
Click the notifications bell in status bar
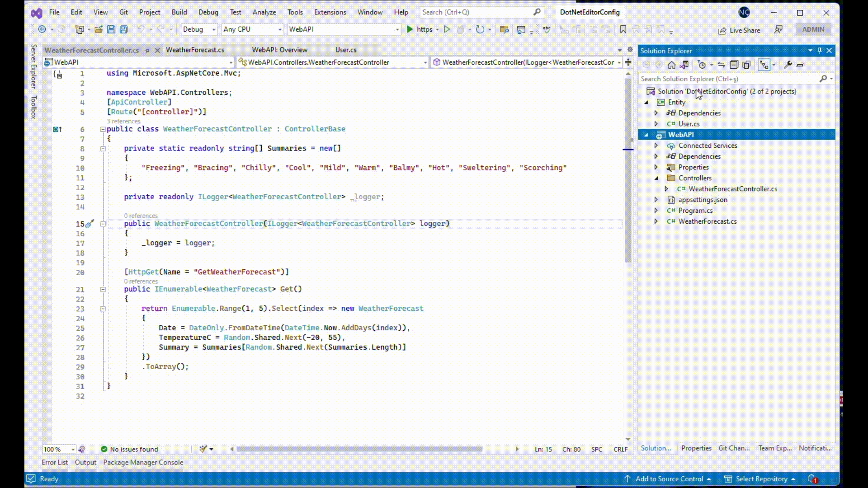coord(812,479)
